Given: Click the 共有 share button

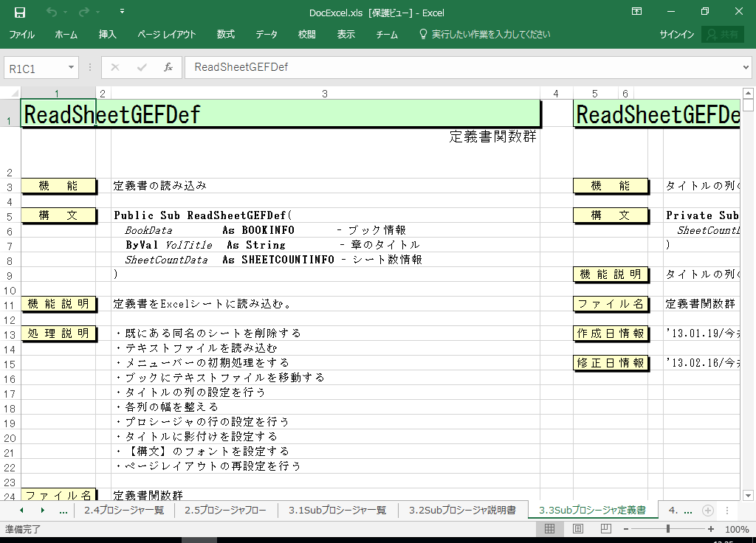Looking at the screenshot, I should coord(723,35).
